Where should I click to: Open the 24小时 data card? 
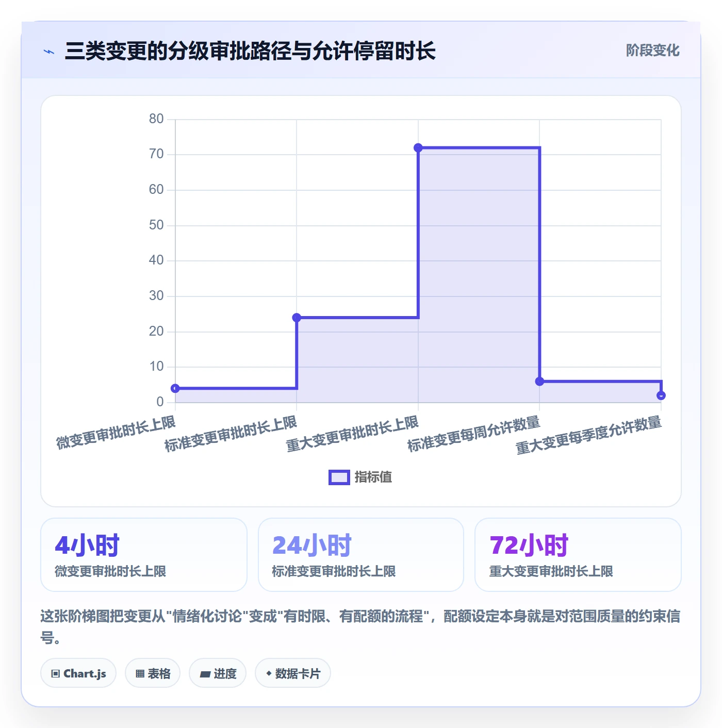pyautogui.click(x=361, y=555)
